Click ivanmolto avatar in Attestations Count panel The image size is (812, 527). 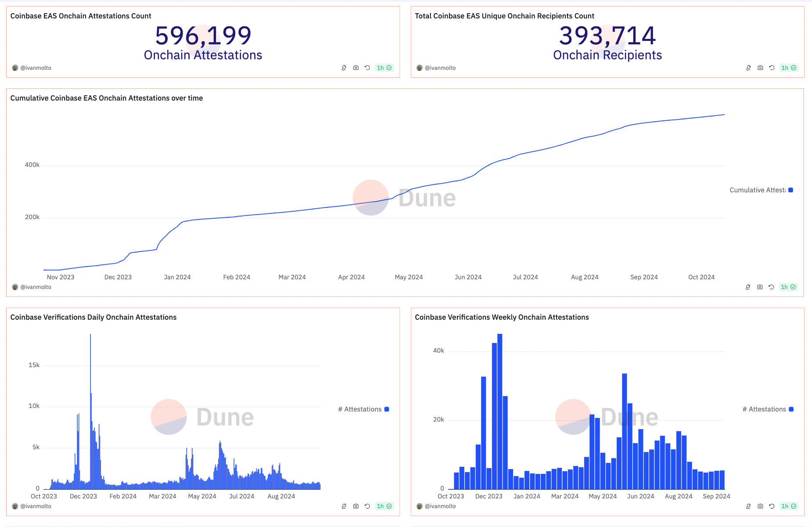(x=15, y=68)
